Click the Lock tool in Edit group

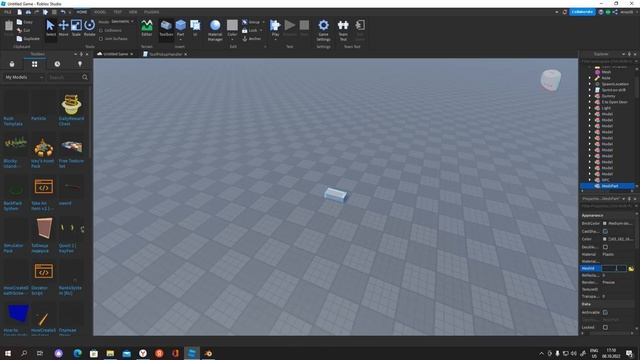point(250,31)
